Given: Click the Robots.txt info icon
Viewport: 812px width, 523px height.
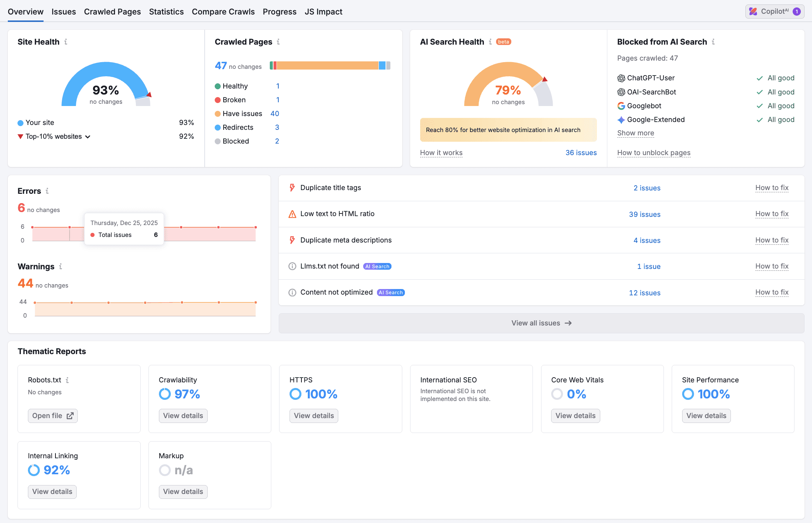Looking at the screenshot, I should pyautogui.click(x=67, y=380).
